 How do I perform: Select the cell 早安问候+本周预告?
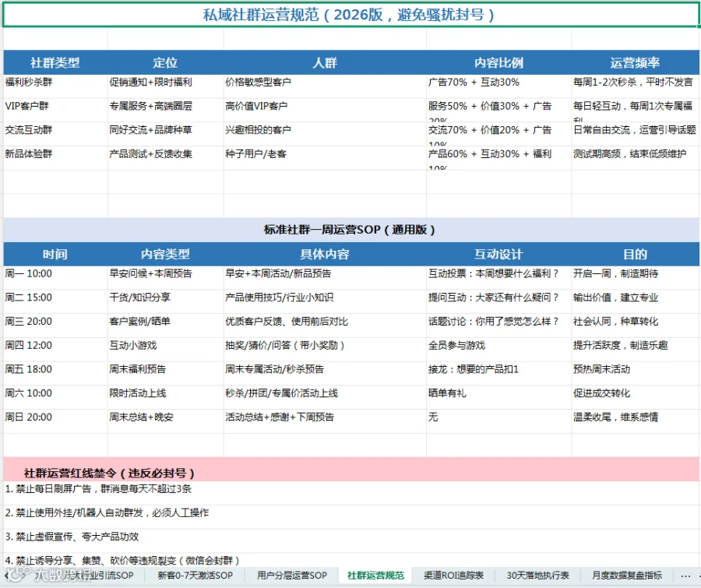(165, 278)
